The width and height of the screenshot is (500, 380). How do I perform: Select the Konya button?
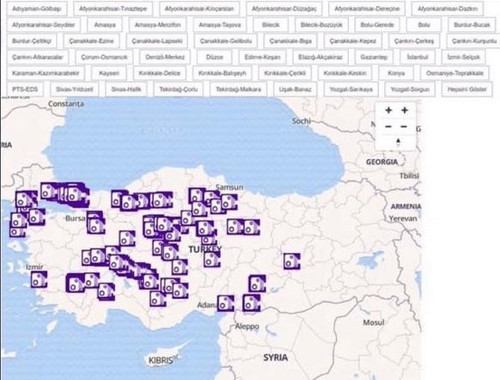396,73
